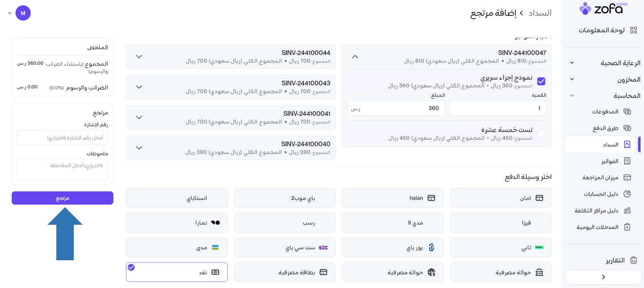Open السداد sidebar menu item
644x288 pixels.
tap(610, 144)
